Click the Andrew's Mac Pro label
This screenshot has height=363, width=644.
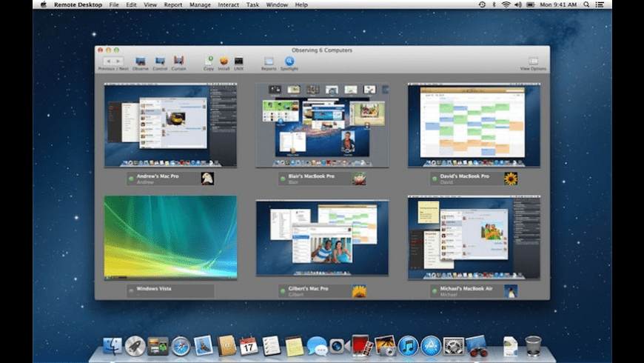pos(158,176)
